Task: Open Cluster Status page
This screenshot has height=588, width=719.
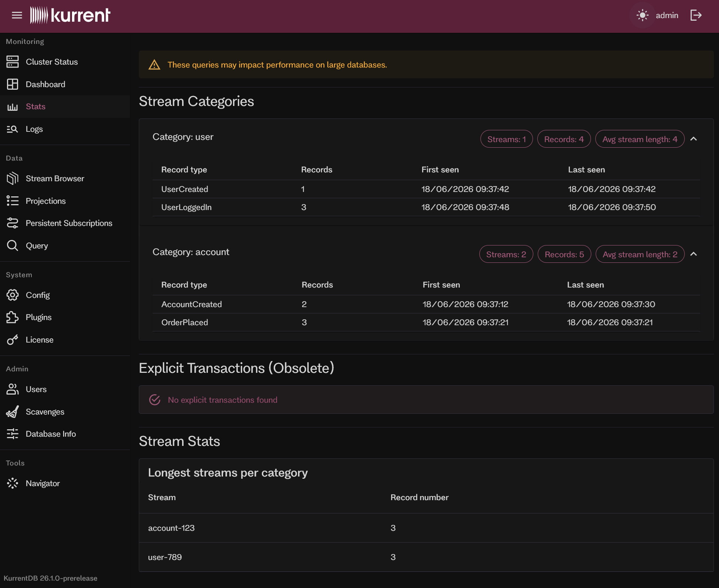Action: [65, 62]
